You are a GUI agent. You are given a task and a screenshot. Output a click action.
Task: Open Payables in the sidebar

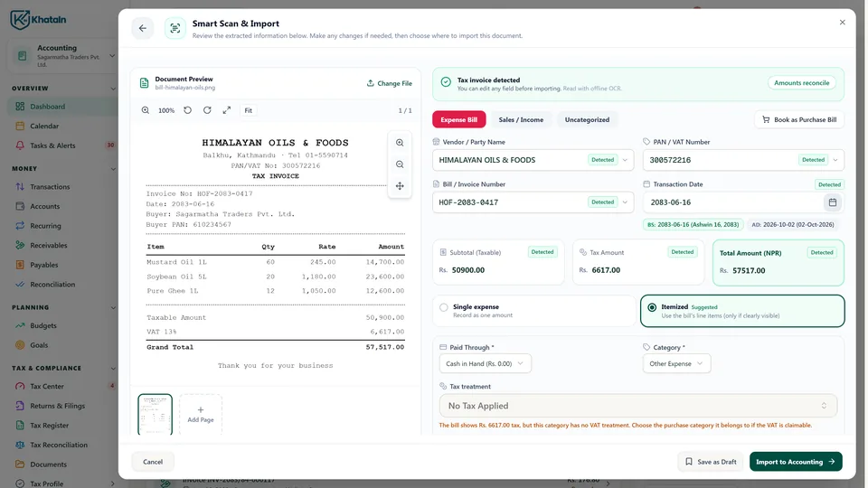click(62, 265)
